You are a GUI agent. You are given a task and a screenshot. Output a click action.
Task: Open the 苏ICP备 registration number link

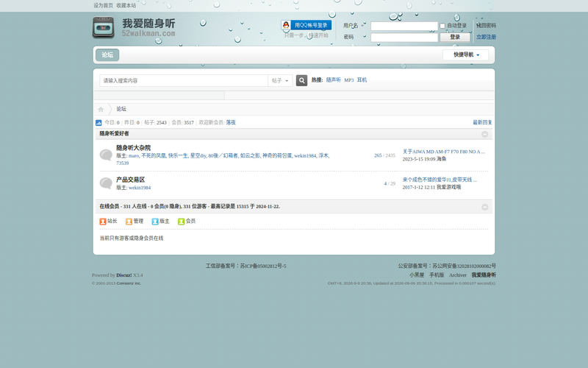(263, 266)
